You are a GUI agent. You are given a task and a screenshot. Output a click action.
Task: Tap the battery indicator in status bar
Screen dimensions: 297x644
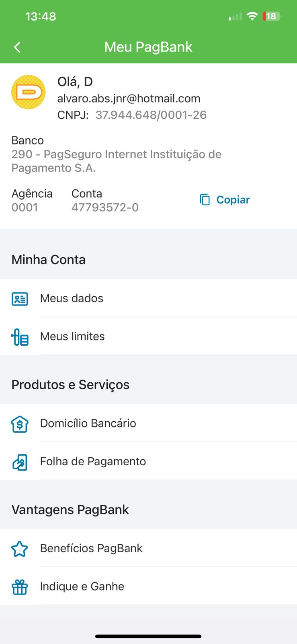pos(272,17)
